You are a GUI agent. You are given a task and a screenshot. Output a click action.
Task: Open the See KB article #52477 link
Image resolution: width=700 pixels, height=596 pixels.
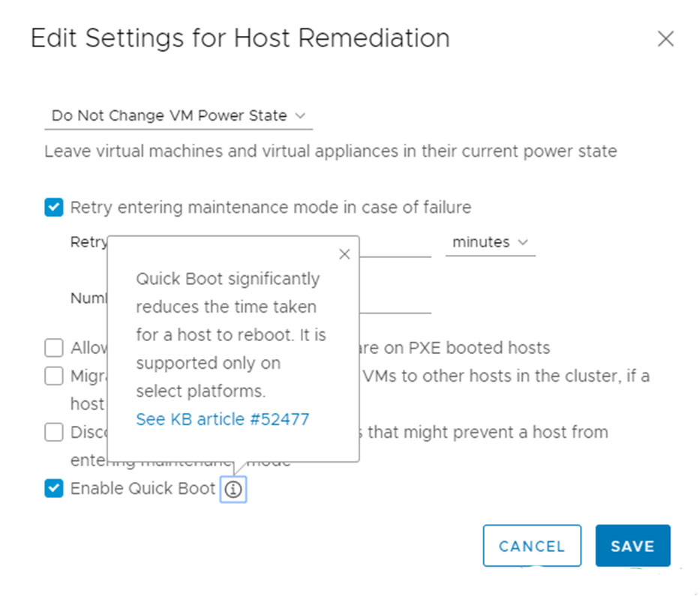click(x=222, y=419)
